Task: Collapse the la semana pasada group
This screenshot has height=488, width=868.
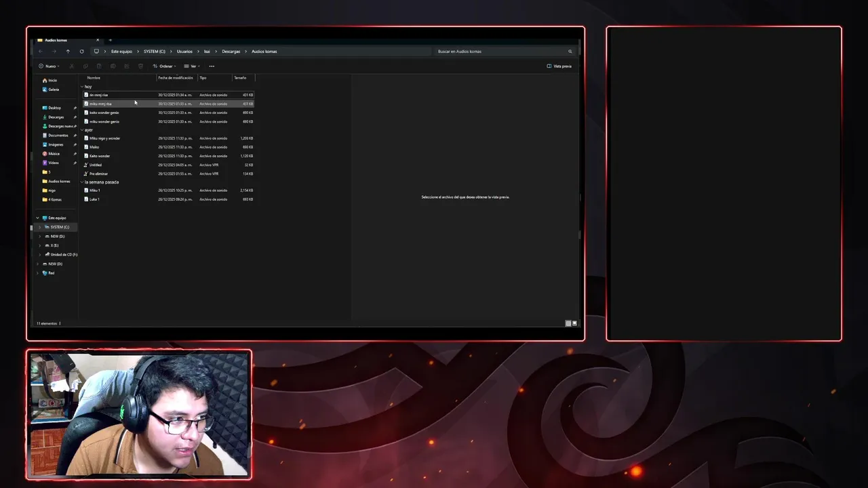Action: 82,182
